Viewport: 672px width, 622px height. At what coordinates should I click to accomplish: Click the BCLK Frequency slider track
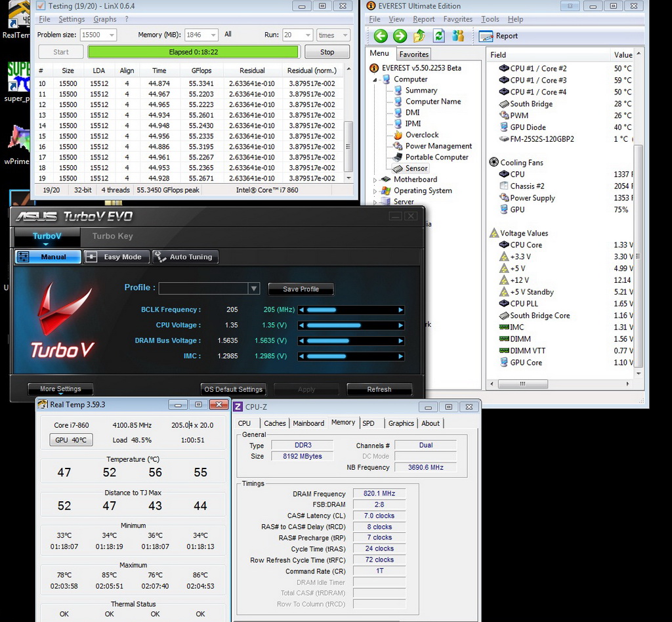pyautogui.click(x=350, y=310)
